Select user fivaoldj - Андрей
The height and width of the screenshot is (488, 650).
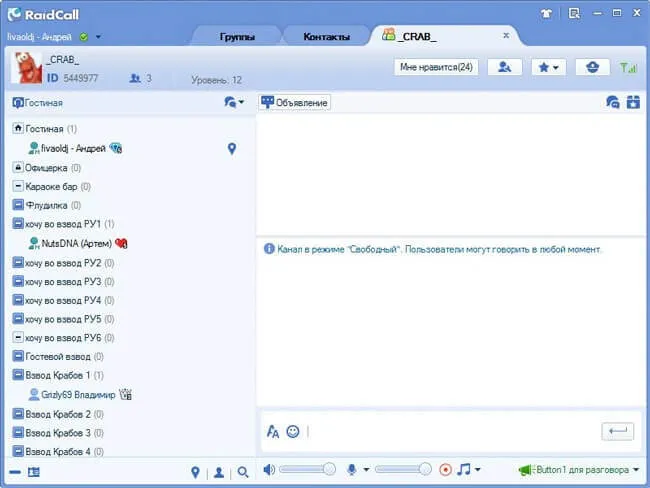[x=73, y=148]
